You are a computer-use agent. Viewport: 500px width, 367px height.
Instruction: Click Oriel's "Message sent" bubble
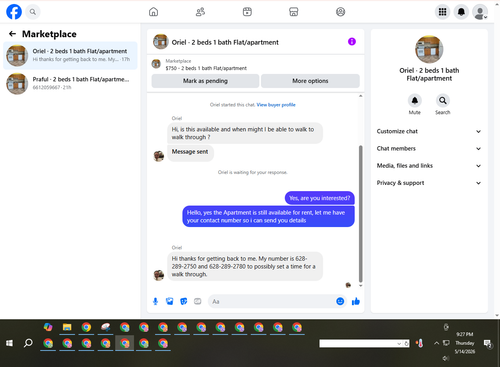pyautogui.click(x=190, y=152)
